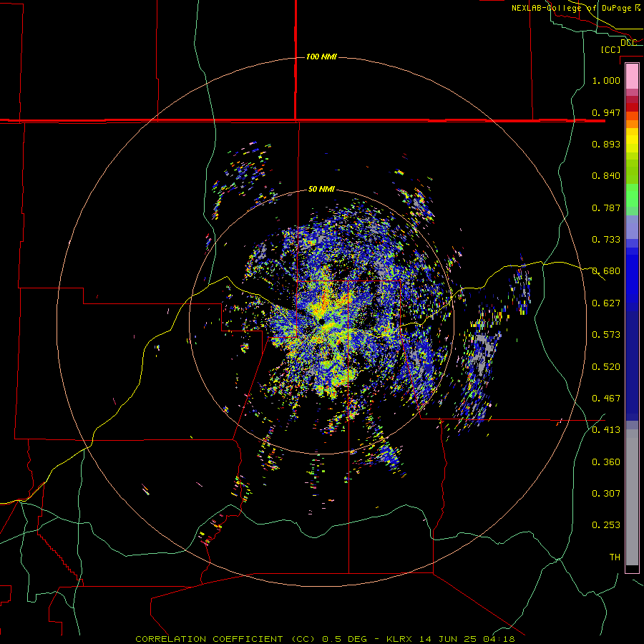The width and height of the screenshot is (644, 644).
Task: Click the 0.307 legend value
Action: [606, 494]
